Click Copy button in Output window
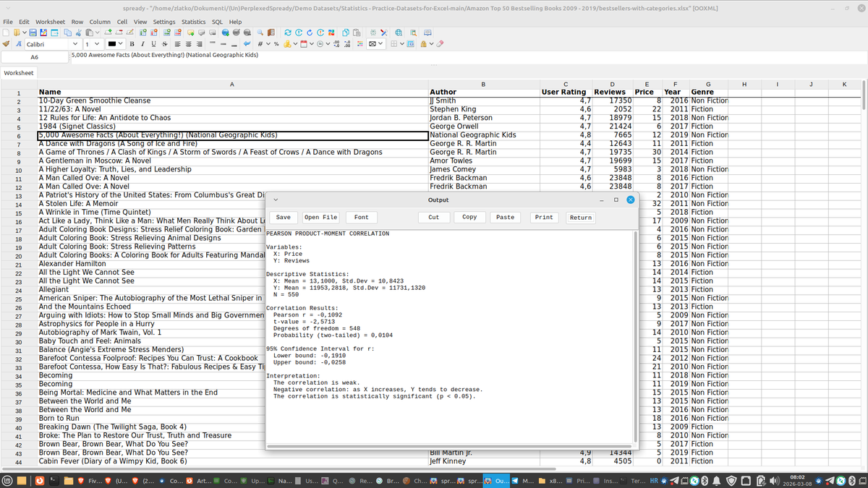 469,217
